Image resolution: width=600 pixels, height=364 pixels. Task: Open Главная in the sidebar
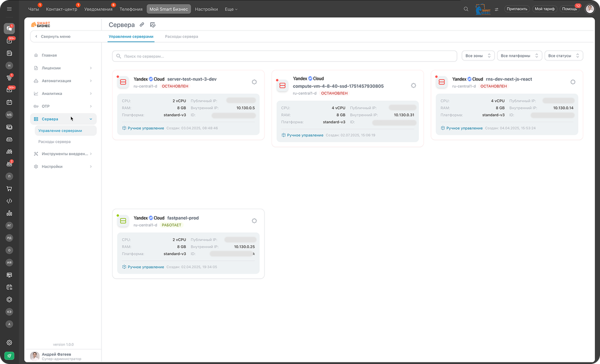[x=63, y=55]
